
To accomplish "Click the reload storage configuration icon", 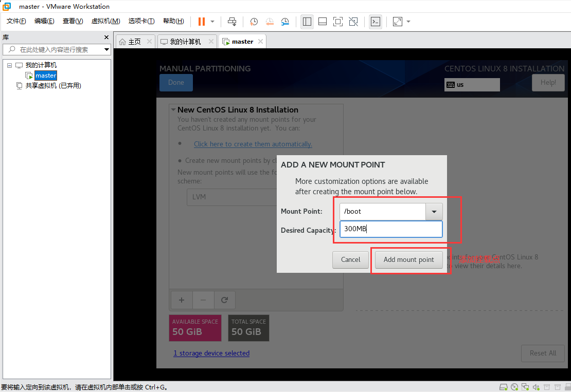I will tap(224, 300).
